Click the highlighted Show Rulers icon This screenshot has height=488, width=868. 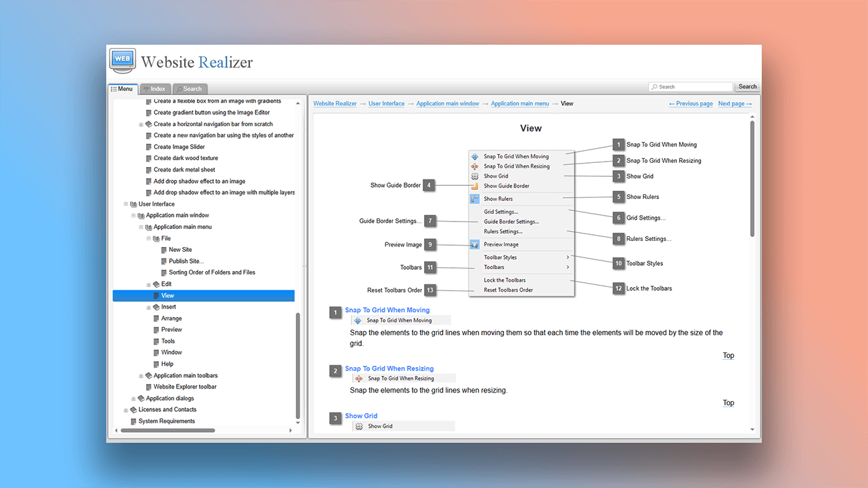[x=476, y=198]
